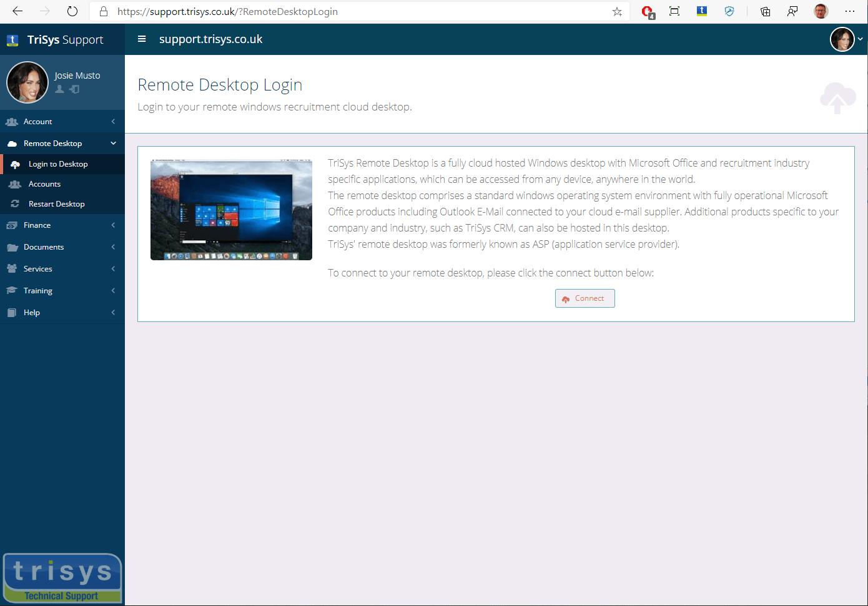Screen dimensions: 868x606
Task: Toggle sidebar with hamburger menu icon
Action: pos(142,39)
